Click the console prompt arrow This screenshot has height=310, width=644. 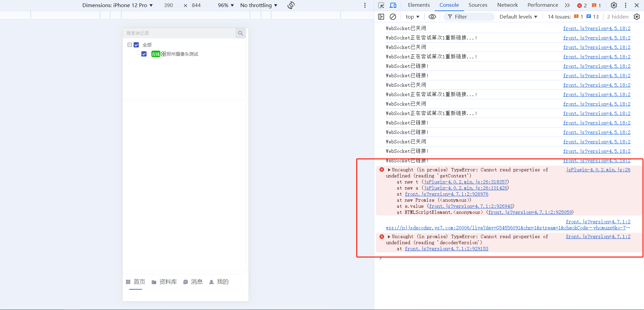[381, 258]
